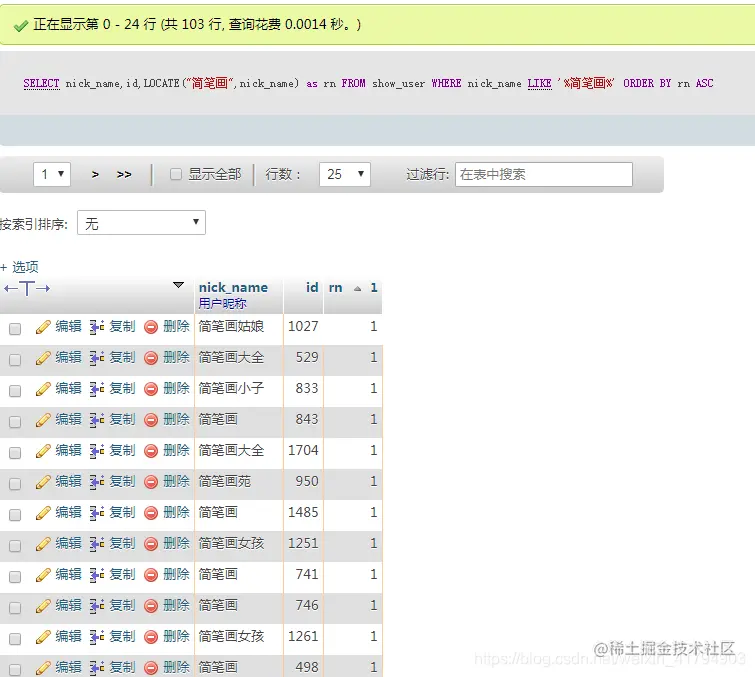Go to next page with > button
Viewport: 755px width, 677px height.
[95, 174]
